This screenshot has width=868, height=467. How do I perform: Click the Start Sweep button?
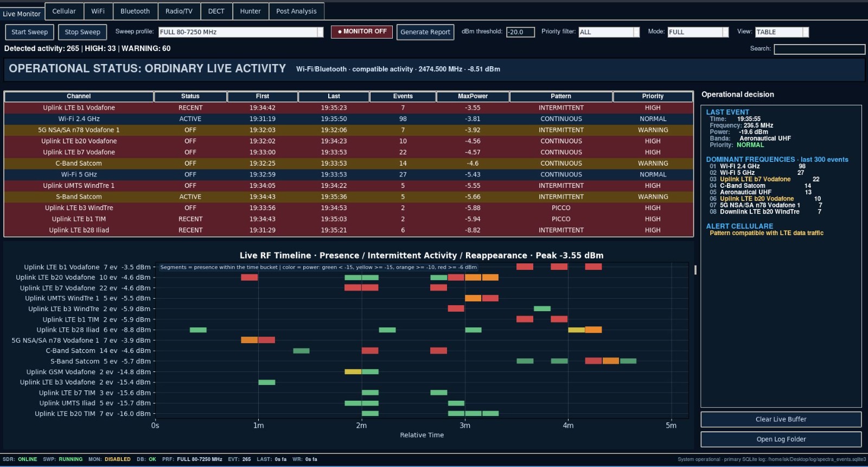tap(29, 32)
